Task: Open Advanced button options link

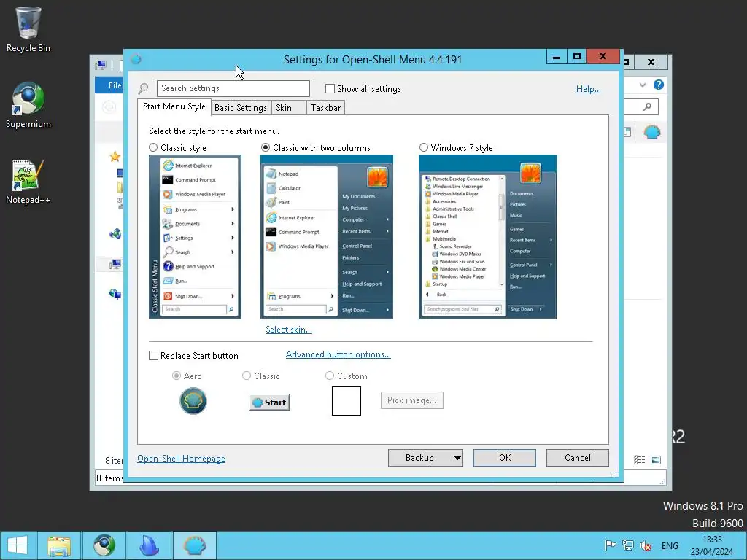Action: coord(338,354)
